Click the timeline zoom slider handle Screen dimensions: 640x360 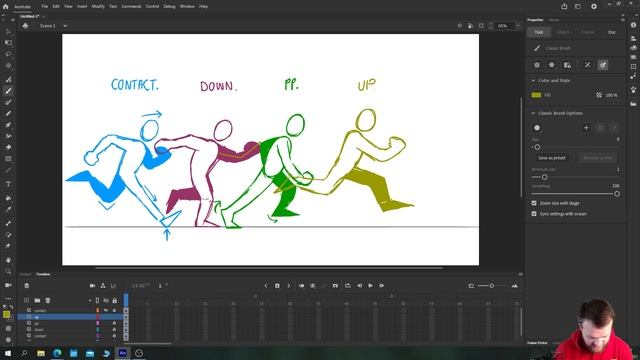(x=491, y=286)
